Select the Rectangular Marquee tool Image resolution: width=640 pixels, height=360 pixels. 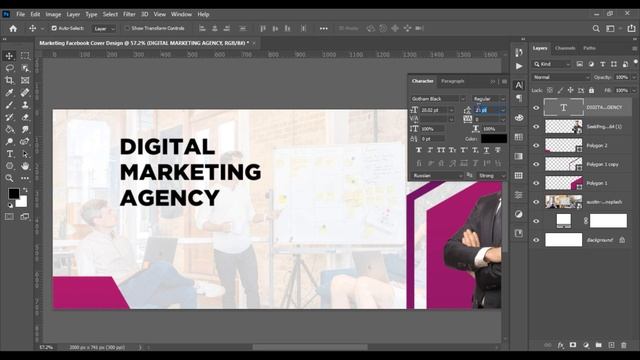point(25,56)
